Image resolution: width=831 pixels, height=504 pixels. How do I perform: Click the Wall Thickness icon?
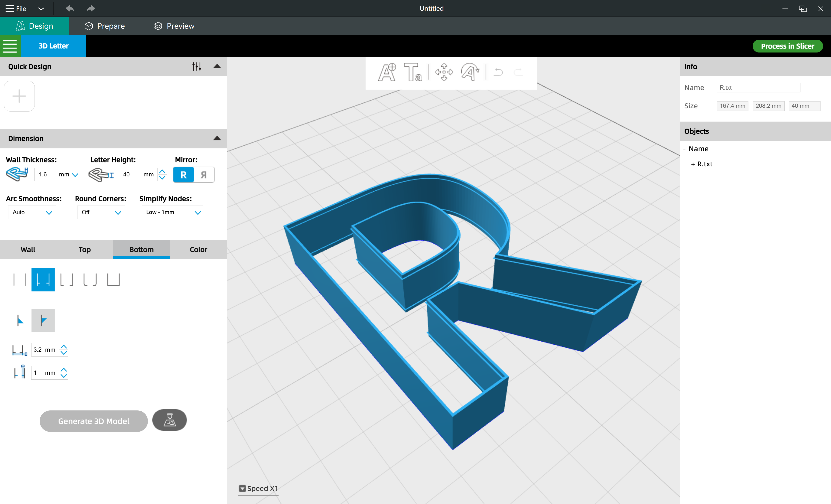17,174
